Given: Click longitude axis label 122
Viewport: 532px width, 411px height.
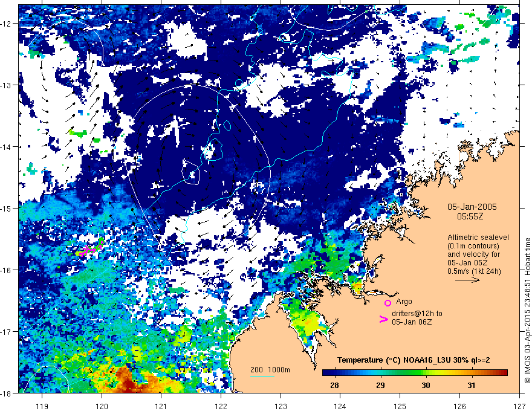Looking at the screenshot, I should pos(221,406).
